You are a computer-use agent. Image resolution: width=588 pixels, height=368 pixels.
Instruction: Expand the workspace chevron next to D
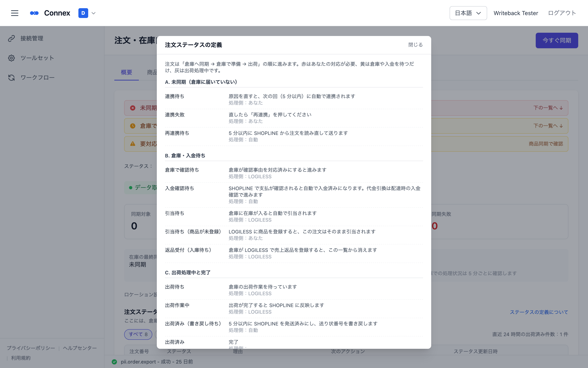click(94, 13)
